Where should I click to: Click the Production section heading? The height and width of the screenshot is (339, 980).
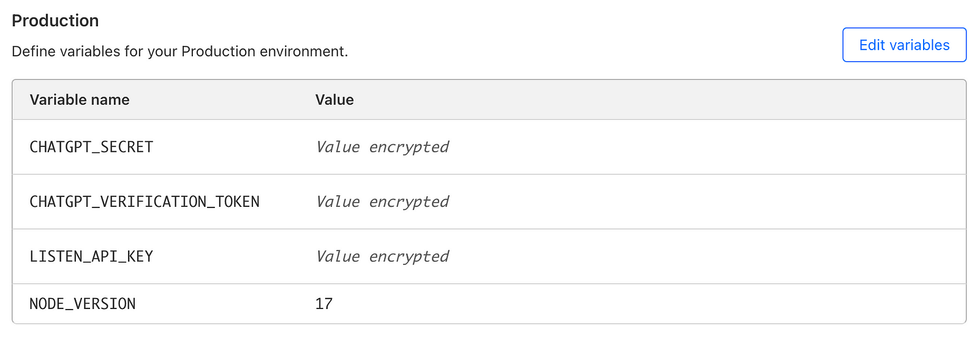pos(55,21)
